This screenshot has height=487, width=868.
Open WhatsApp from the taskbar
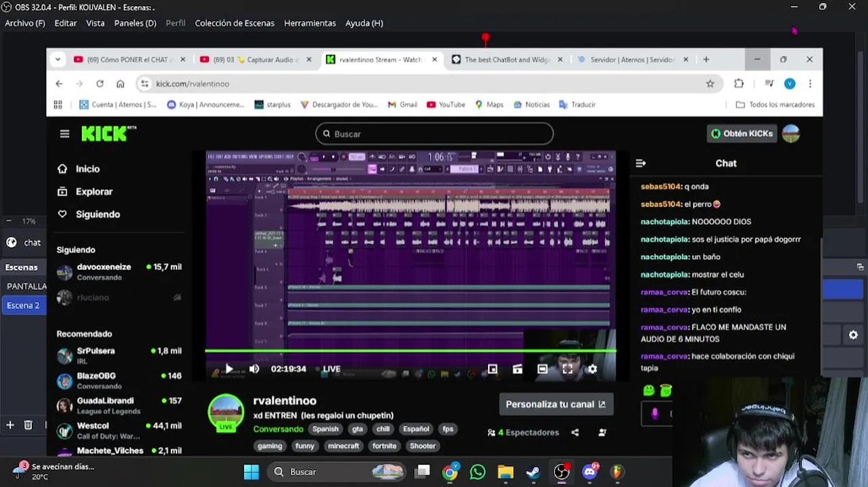pos(477,472)
